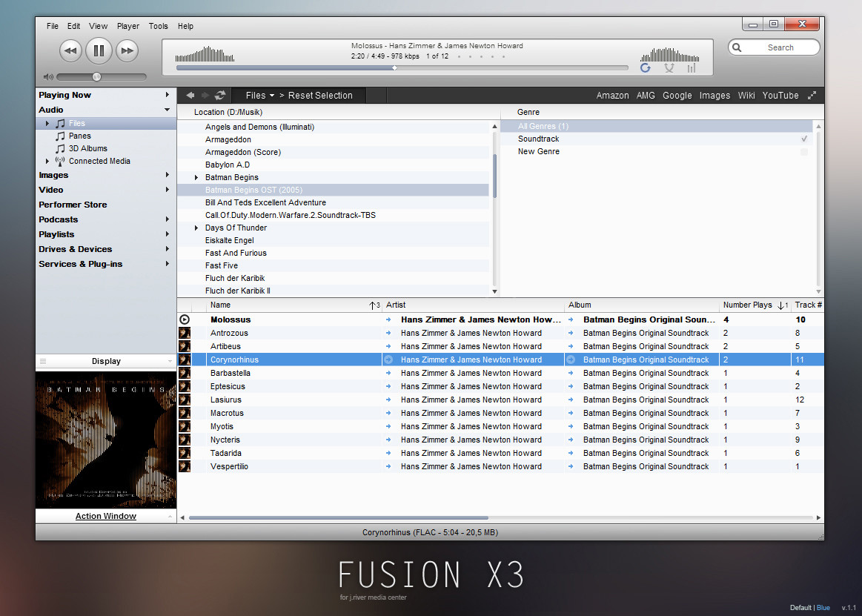The height and width of the screenshot is (616, 862).
Task: Mute audio with the speaker icon
Action: [48, 77]
